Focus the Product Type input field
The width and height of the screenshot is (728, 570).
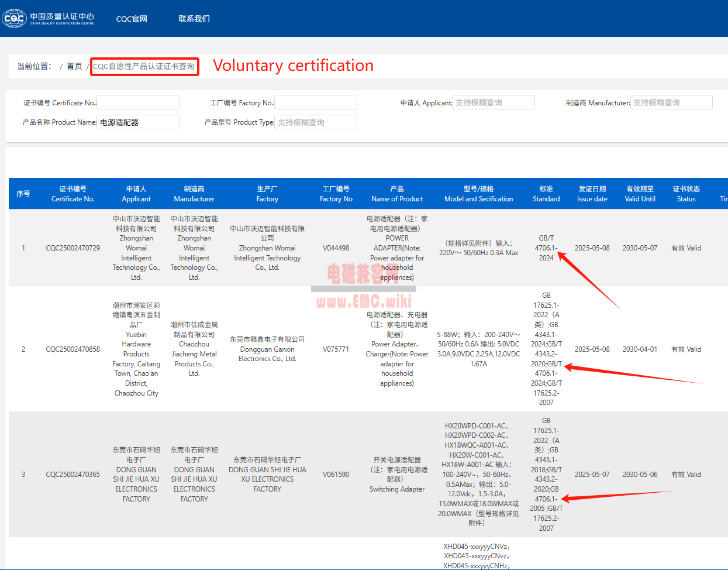(x=316, y=122)
